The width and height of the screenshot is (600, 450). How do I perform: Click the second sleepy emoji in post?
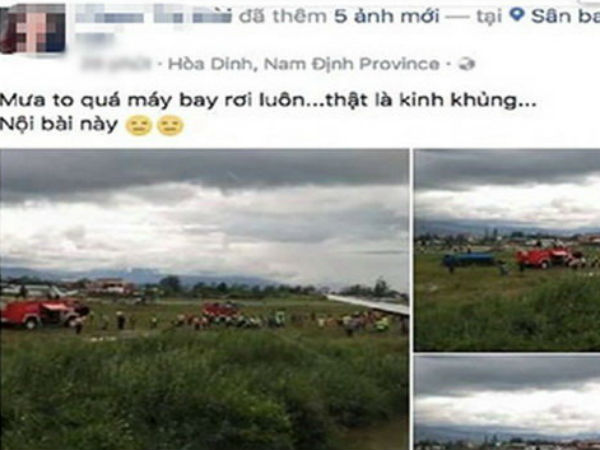[171, 126]
